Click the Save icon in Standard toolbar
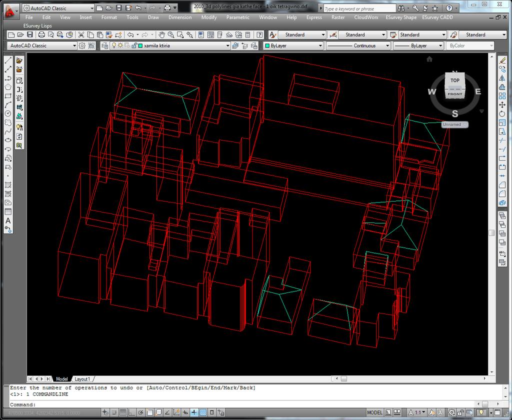 pyautogui.click(x=30, y=34)
